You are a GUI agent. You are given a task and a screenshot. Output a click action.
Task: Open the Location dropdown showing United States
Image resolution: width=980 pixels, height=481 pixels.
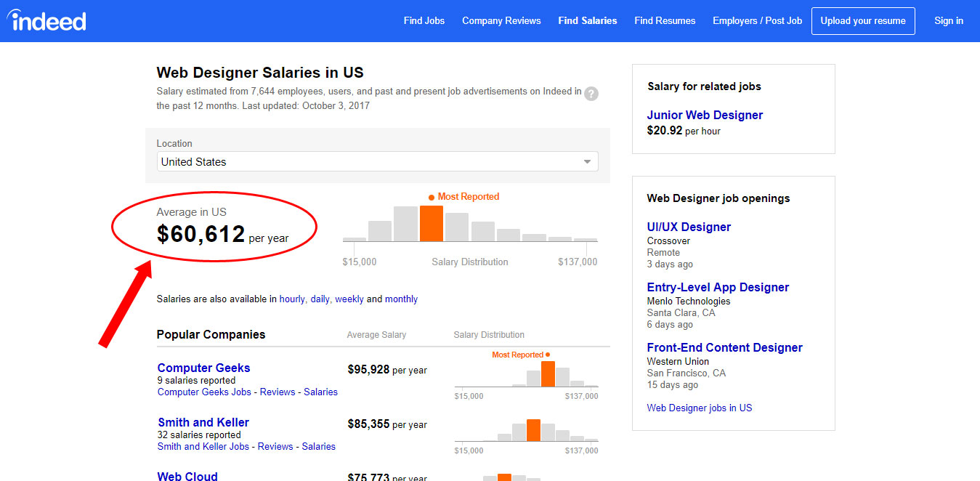click(x=378, y=161)
